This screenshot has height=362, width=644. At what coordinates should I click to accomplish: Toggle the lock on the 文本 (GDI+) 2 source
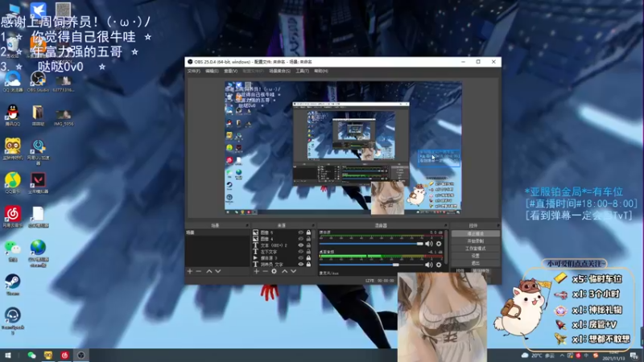coord(308,245)
